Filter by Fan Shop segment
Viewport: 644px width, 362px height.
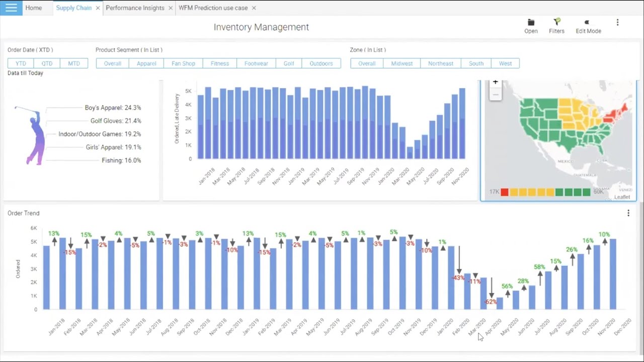pyautogui.click(x=183, y=63)
